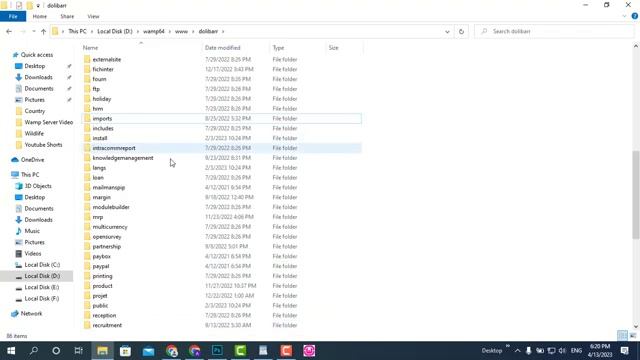
Task: Open the File menu tab
Action: pos(13,16)
